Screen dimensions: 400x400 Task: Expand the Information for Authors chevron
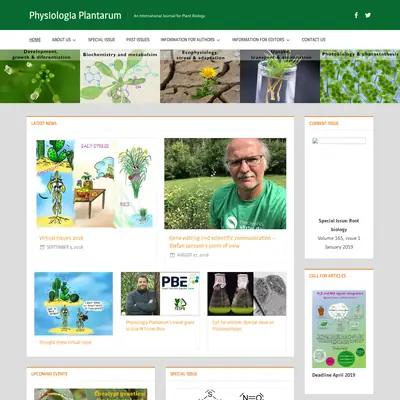[218, 40]
